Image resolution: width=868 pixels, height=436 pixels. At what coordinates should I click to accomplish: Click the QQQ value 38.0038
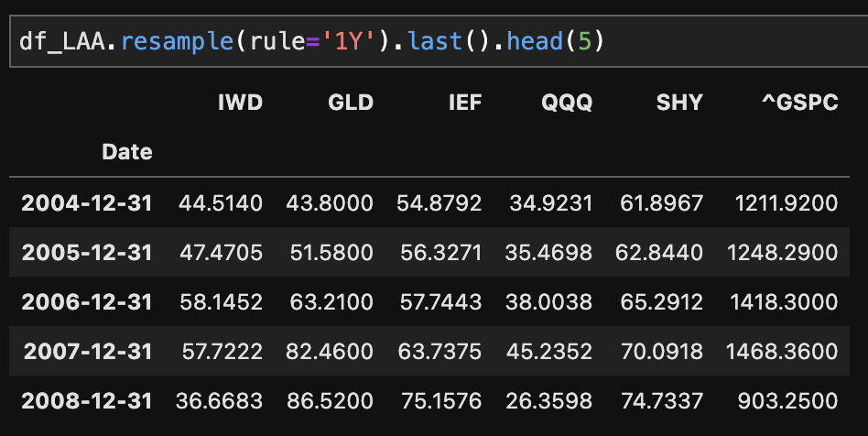[x=549, y=302]
